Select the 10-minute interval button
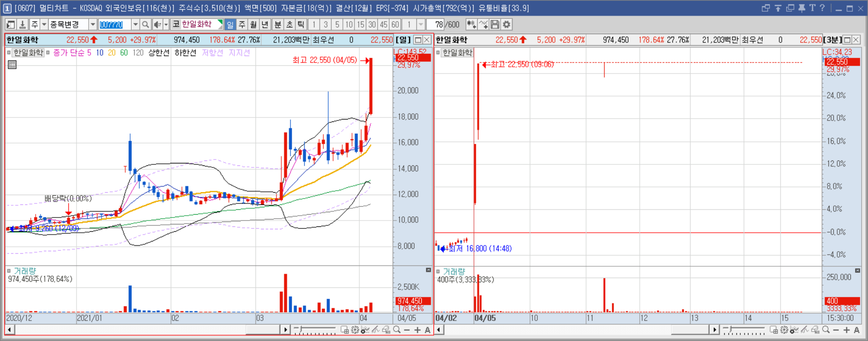Screen dimensions: 868x341 349,24
